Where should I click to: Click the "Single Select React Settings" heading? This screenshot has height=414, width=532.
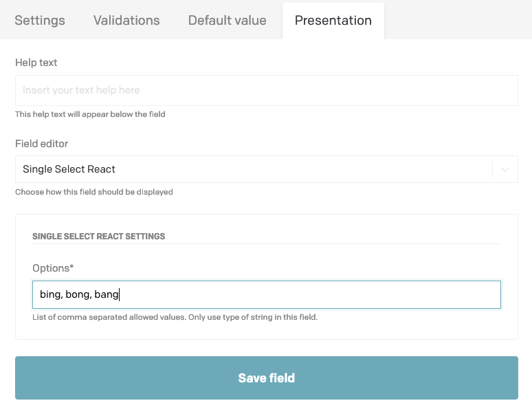click(98, 236)
